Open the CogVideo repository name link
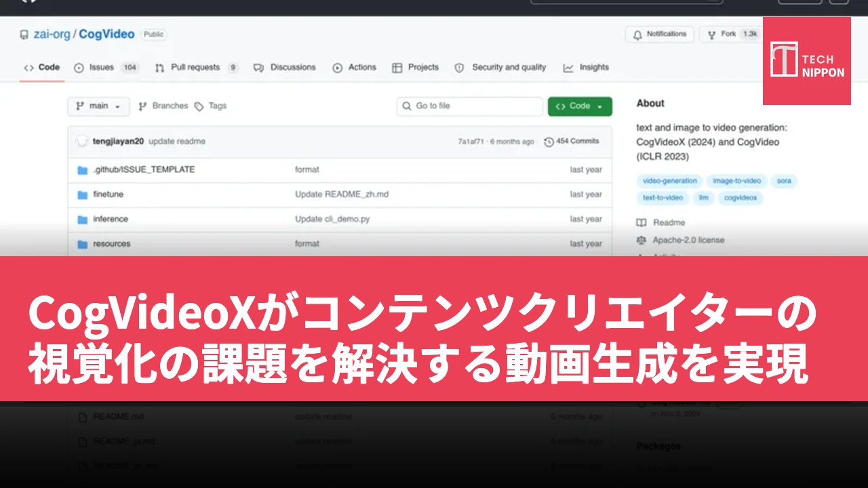 click(x=107, y=35)
